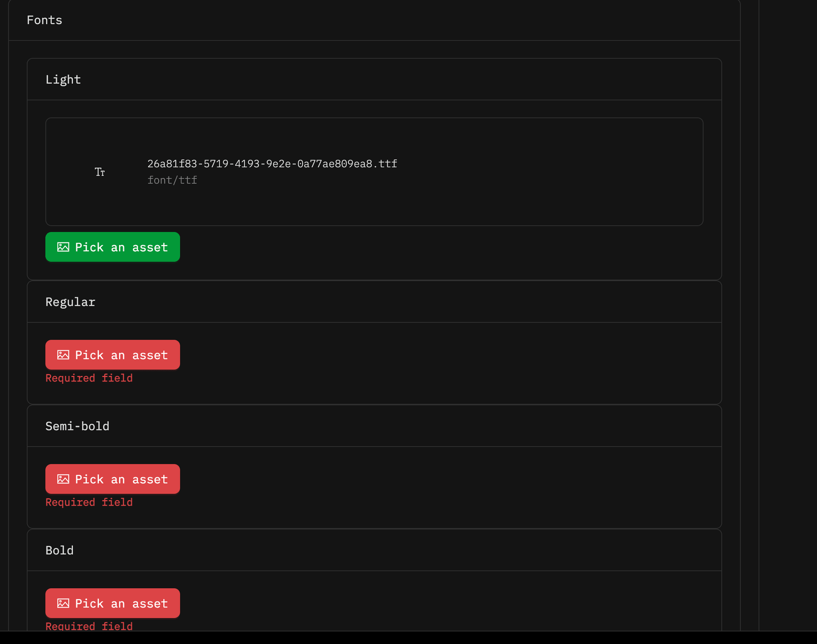Select the 26a81f83 .ttf filename text
This screenshot has width=817, height=644.
(272, 164)
